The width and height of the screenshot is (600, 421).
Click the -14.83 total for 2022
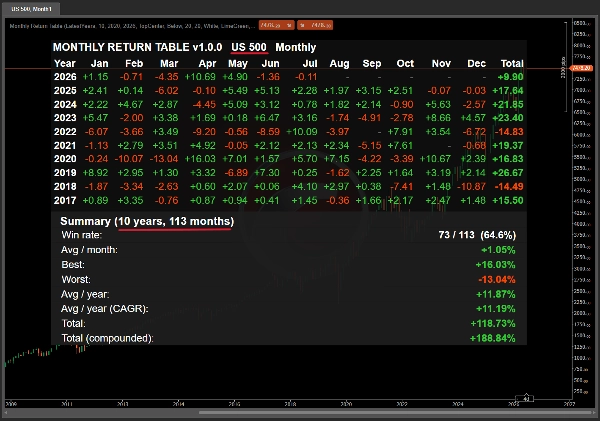(x=509, y=132)
